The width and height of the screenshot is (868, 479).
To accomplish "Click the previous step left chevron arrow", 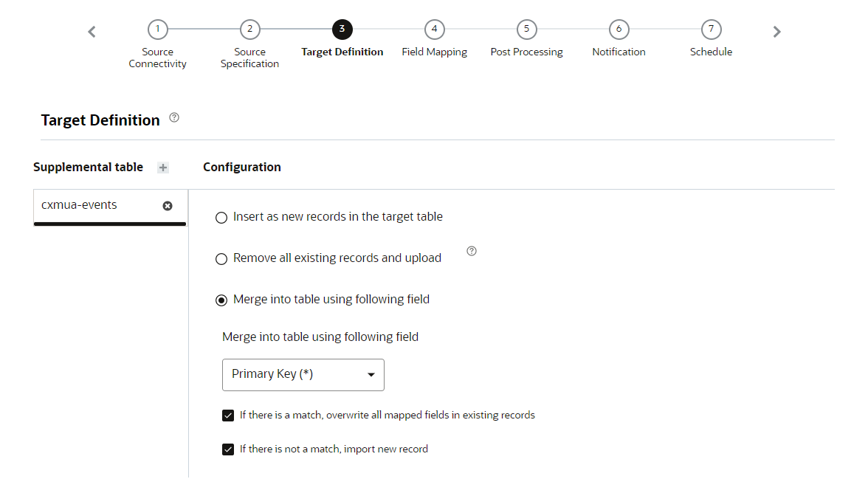I will (92, 32).
